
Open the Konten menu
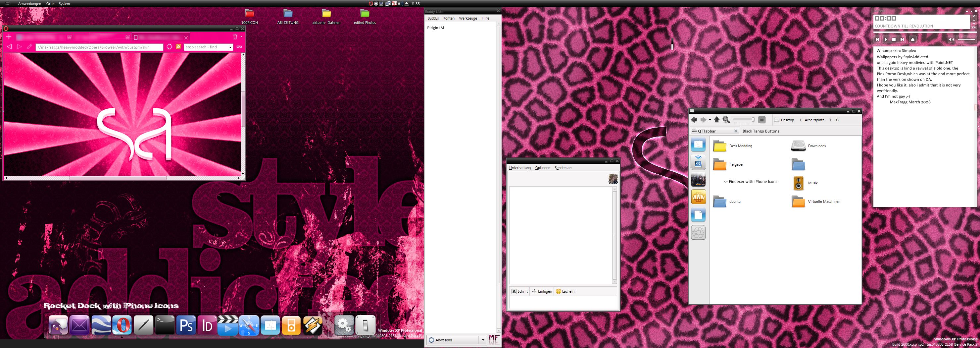coord(449,18)
